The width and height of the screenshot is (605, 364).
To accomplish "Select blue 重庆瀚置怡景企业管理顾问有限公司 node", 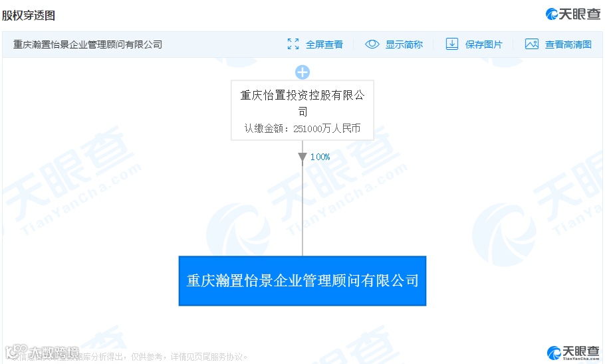I will (302, 281).
